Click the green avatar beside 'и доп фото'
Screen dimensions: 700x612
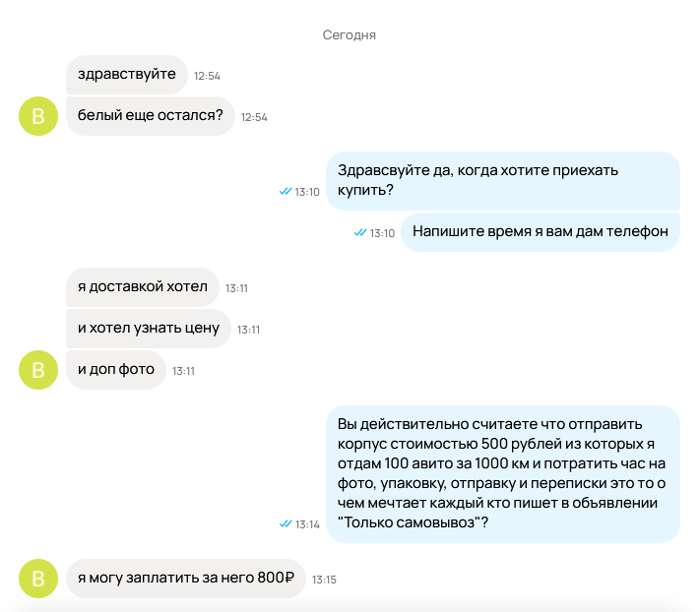38,370
